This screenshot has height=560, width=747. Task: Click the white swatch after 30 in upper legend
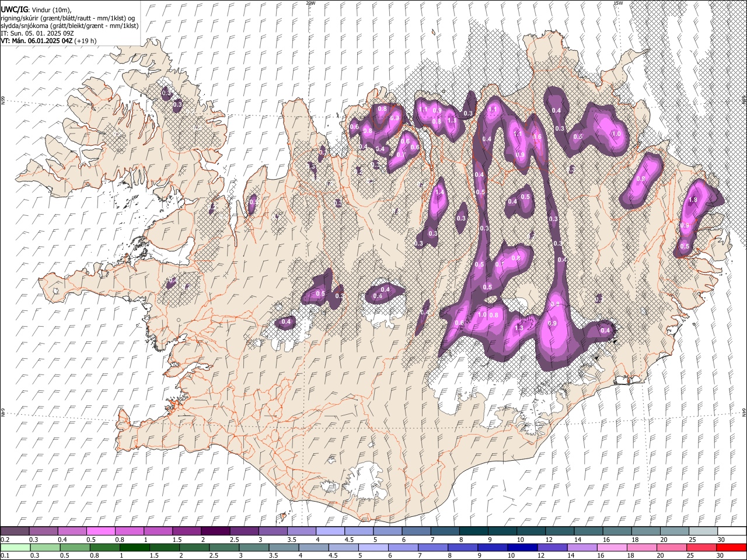coord(731,531)
